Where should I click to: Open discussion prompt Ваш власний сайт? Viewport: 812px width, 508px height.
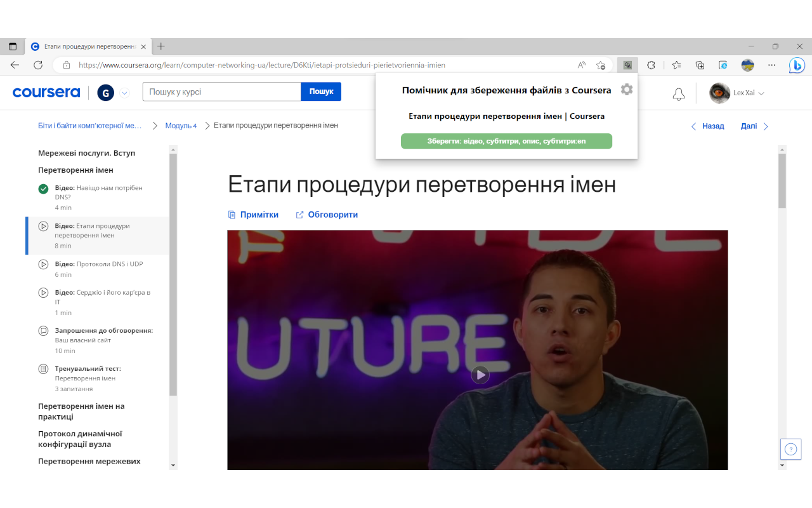[x=97, y=340]
